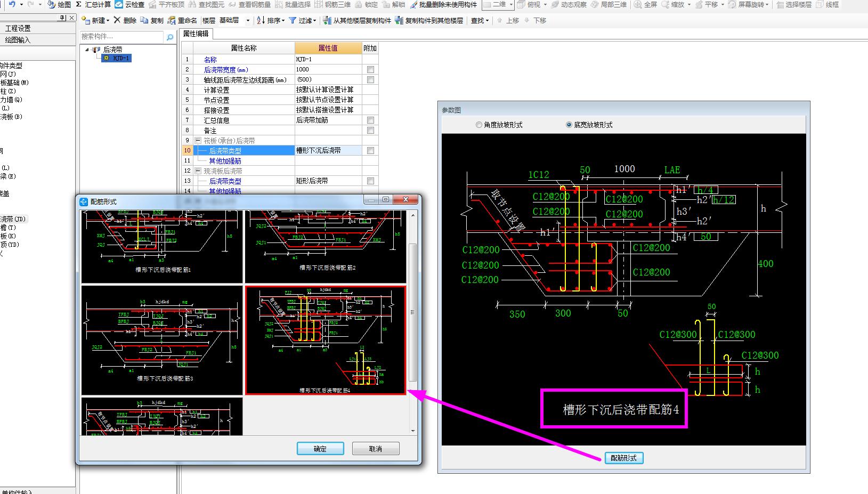Start 云检查 cloud check
868x494 pixels.
pyautogui.click(x=129, y=4)
